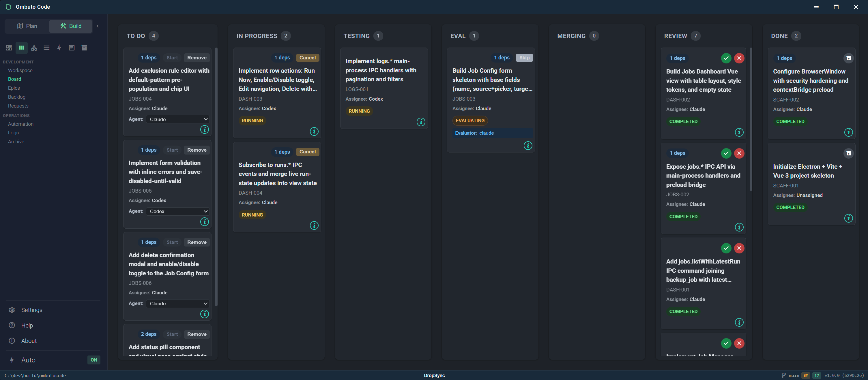Screen dimensions: 868x380
Task: Switch to the Plan tab
Action: (27, 26)
